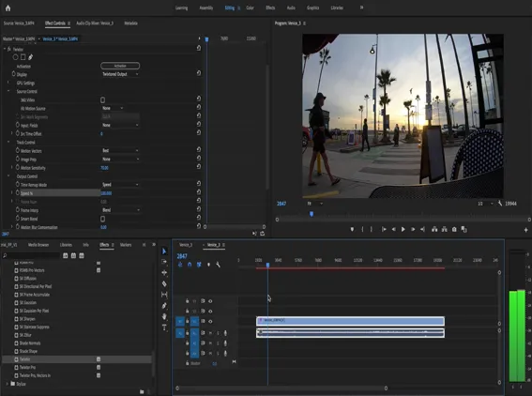Image resolution: width=532 pixels, height=396 pixels.
Task: Toggle the eye on the bottom video track
Action: pos(210,321)
